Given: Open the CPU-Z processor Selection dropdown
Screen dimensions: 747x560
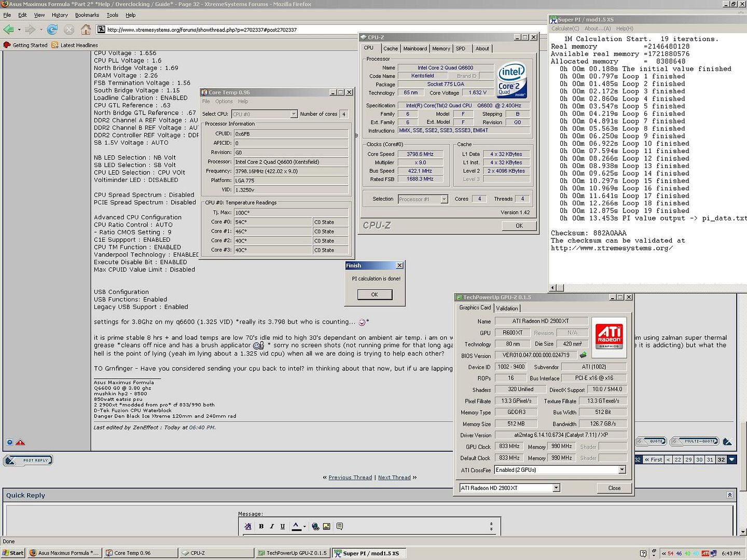Looking at the screenshot, I should (x=444, y=199).
